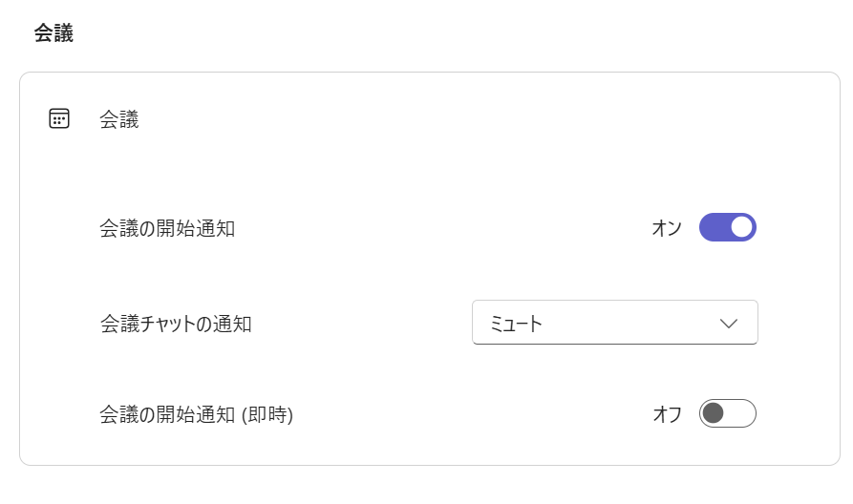Click the white knob of the on switch
Viewport: 853px width, 504px height.
click(741, 227)
